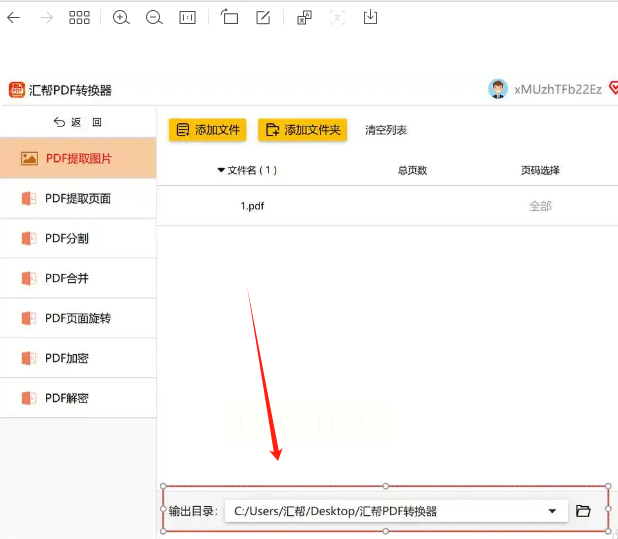Go forward with the right arrow icon
618x539 pixels.
pos(47,18)
